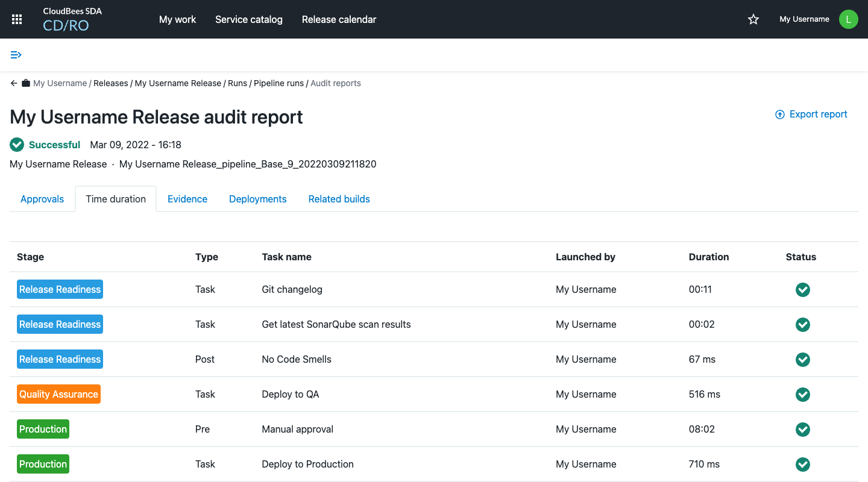Click the Export report icon
This screenshot has height=482, width=868.
pyautogui.click(x=779, y=114)
